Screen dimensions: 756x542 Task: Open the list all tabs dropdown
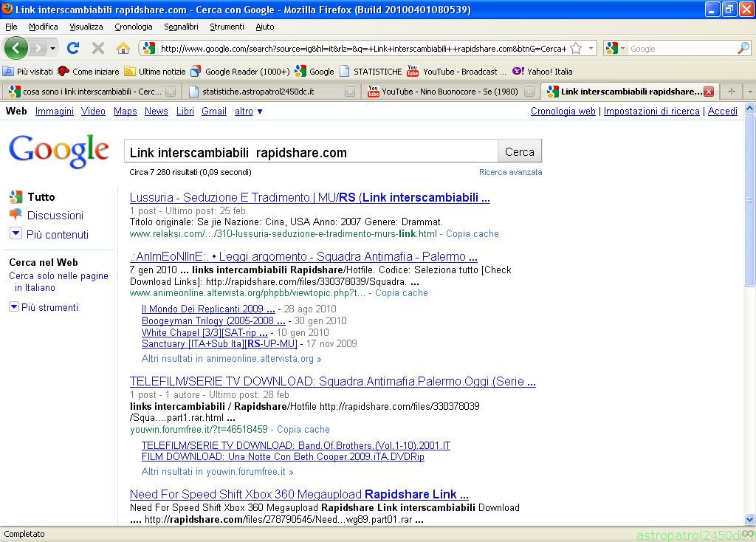pyautogui.click(x=750, y=91)
